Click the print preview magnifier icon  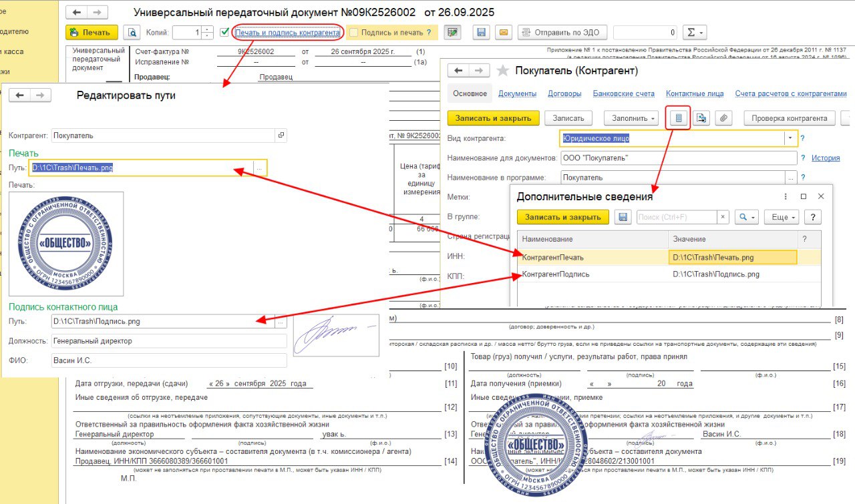point(132,32)
